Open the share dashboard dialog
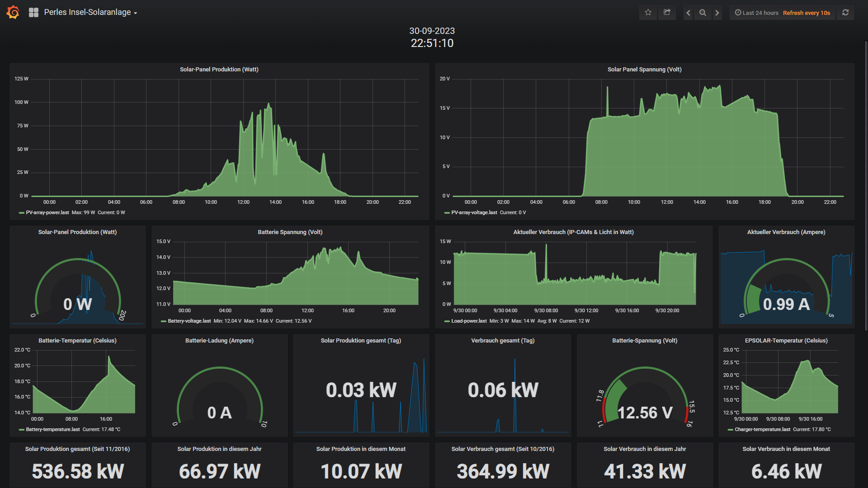Viewport: 868px width, 488px height. click(667, 13)
